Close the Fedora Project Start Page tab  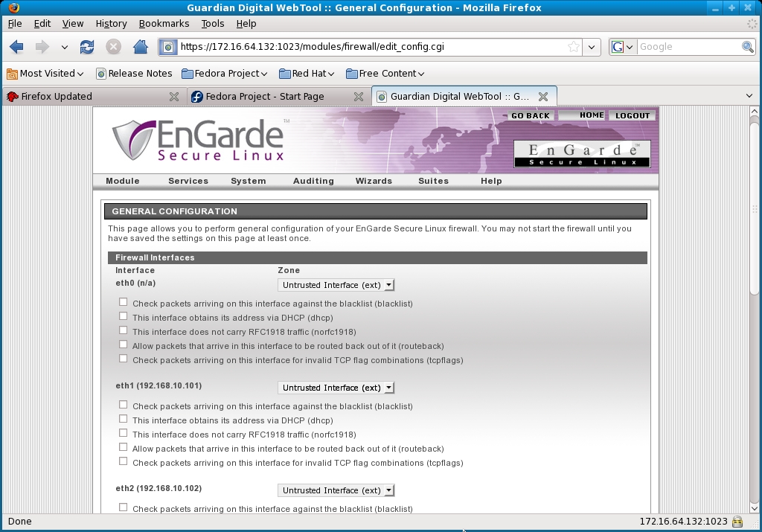pyautogui.click(x=359, y=97)
